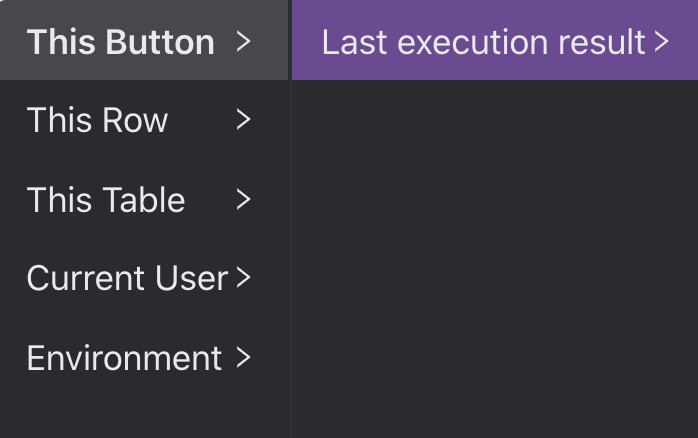The height and width of the screenshot is (438, 698).
Task: Expand the Environment submenu chevron
Action: tap(242, 357)
